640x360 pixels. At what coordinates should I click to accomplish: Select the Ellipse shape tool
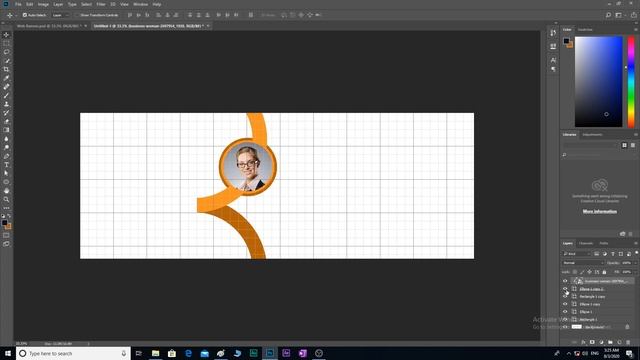(x=6, y=182)
